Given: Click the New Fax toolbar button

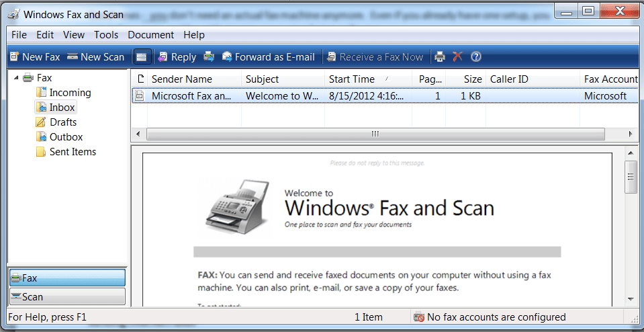Looking at the screenshot, I should (x=35, y=56).
